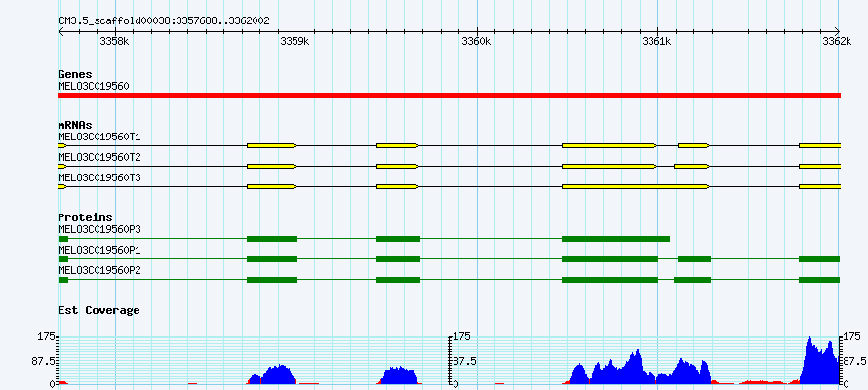This screenshot has height=390, width=868.
Task: Select the MELO3C019560T3 transcript label
Action: [99, 177]
